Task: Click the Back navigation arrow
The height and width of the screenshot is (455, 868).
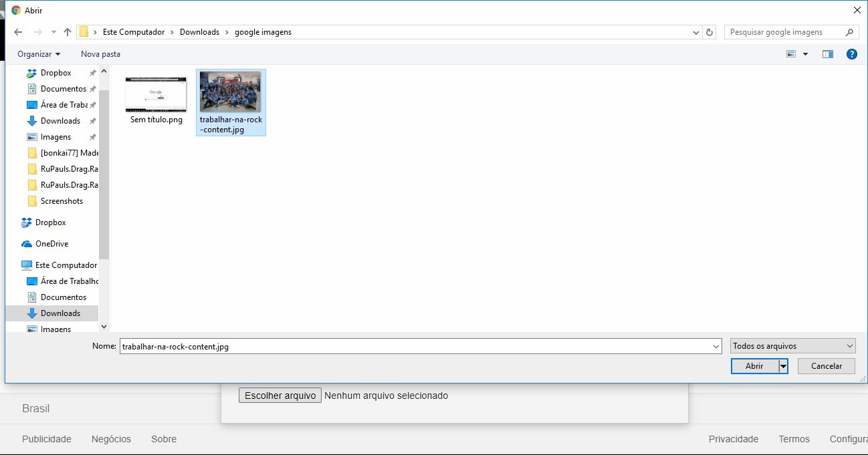Action: coord(18,32)
